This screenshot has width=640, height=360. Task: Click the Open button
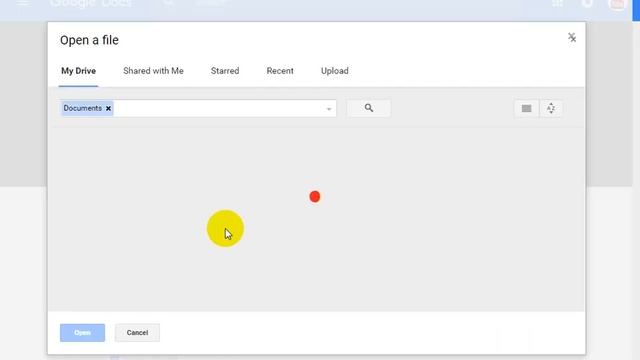click(82, 333)
